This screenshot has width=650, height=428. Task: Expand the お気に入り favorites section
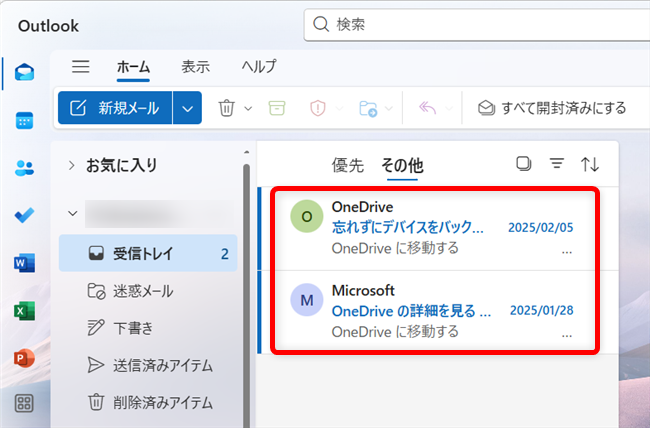72,165
